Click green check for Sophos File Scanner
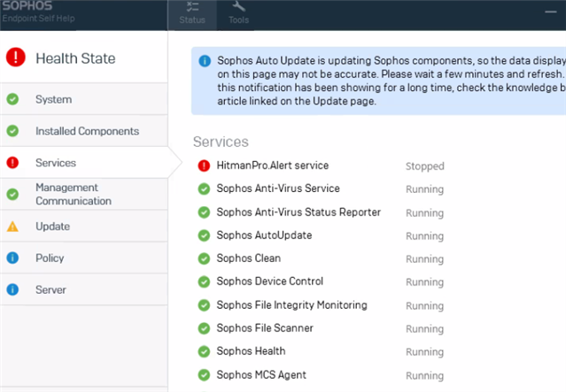Image resolution: width=566 pixels, height=392 pixels. click(x=204, y=328)
